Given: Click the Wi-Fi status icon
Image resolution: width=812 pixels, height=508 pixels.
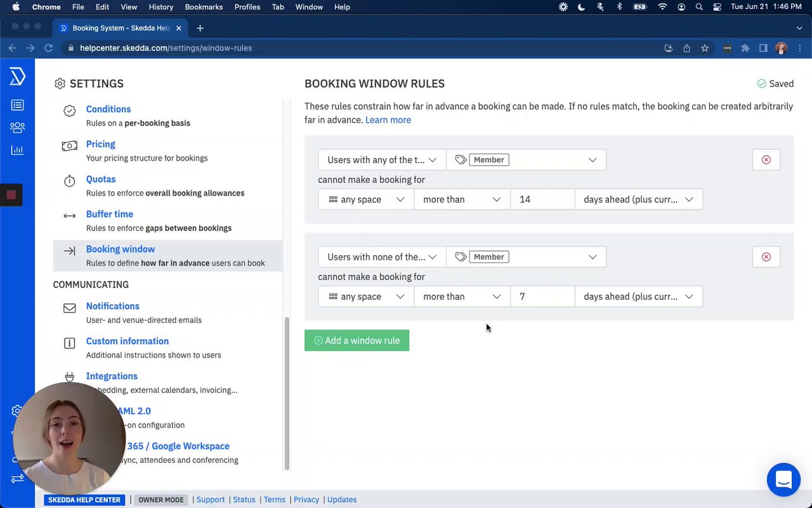Looking at the screenshot, I should click(662, 7).
